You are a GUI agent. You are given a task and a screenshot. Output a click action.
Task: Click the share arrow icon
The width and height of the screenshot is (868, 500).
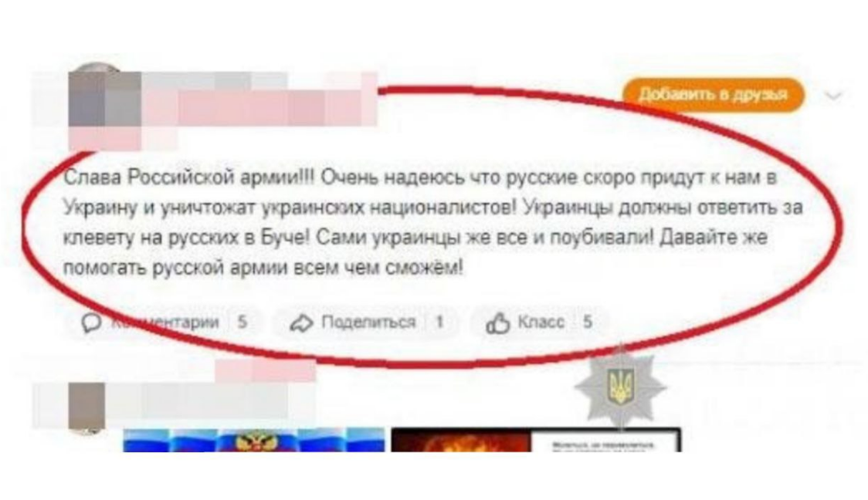click(x=302, y=323)
